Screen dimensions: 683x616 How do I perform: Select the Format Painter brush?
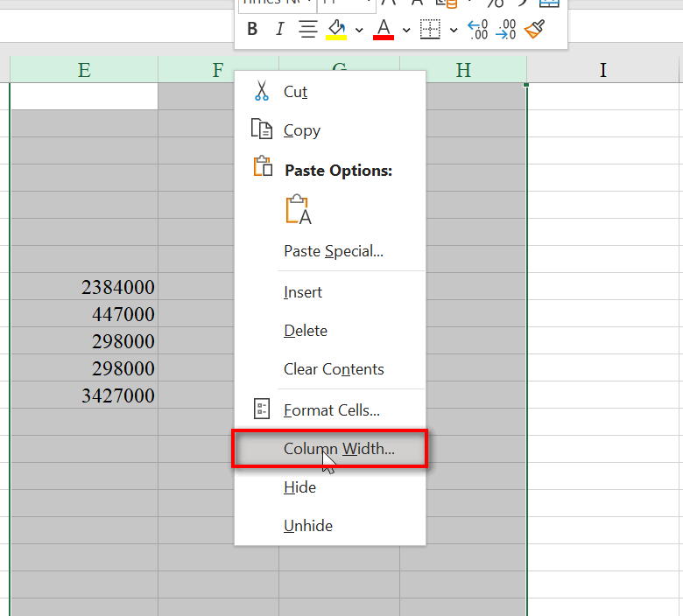click(534, 30)
